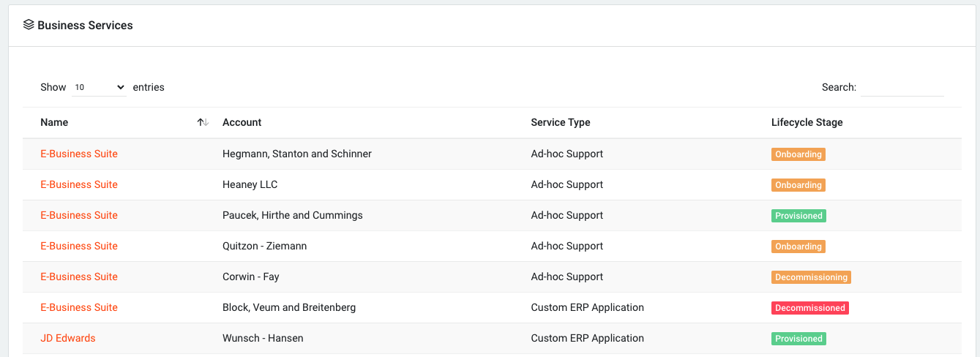The width and height of the screenshot is (980, 357).
Task: Click Provisioned badge in the Paucek row
Action: tap(798, 216)
